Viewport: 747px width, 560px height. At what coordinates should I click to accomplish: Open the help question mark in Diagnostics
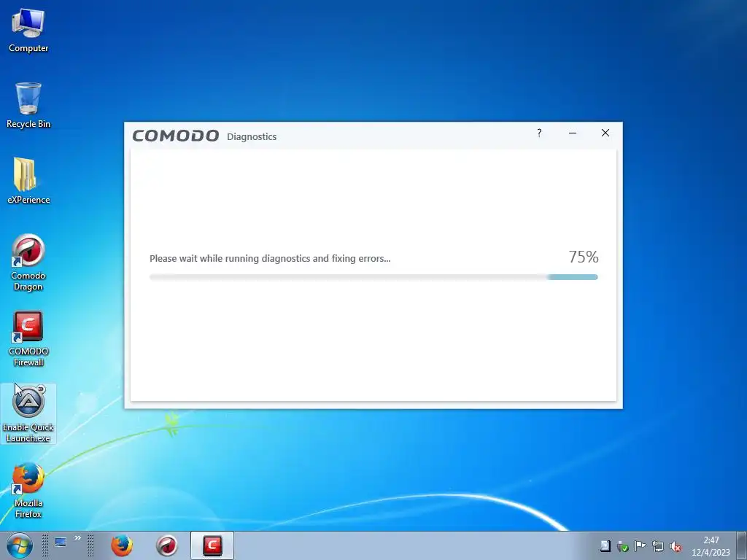pyautogui.click(x=539, y=133)
